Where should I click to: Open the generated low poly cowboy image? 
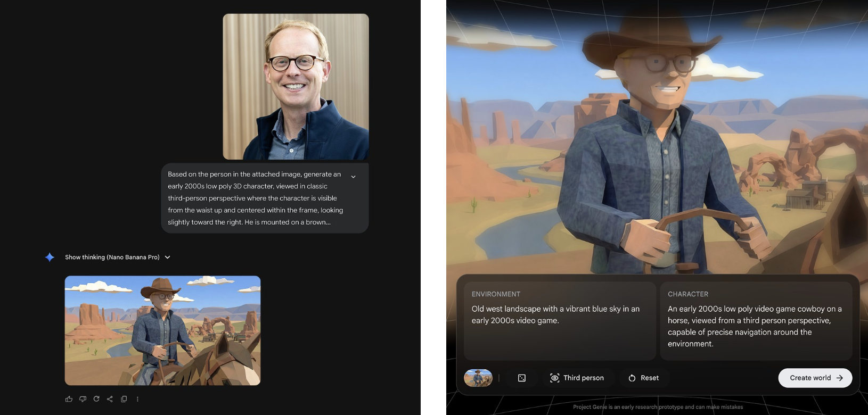pos(162,330)
